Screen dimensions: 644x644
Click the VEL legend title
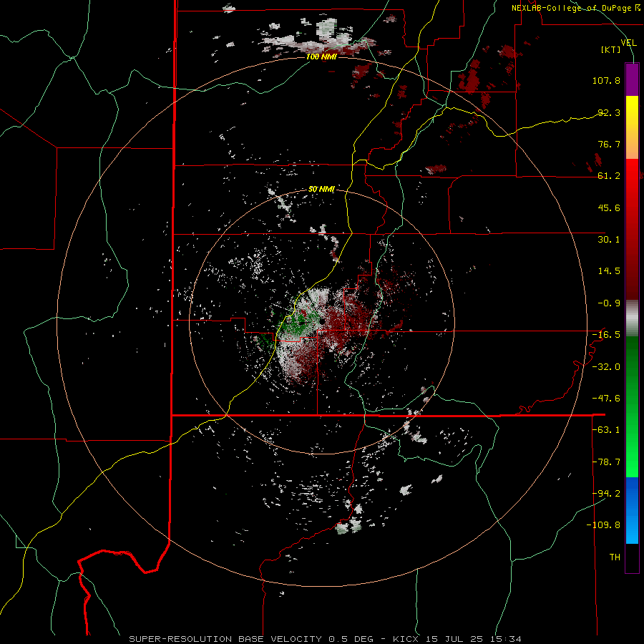click(628, 43)
